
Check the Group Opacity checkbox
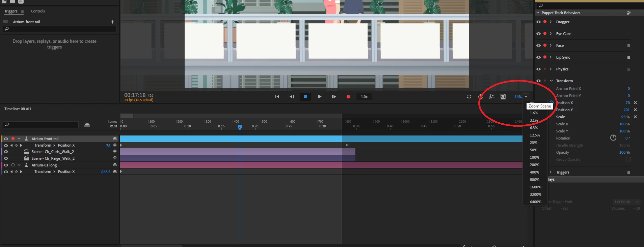[x=628, y=159]
